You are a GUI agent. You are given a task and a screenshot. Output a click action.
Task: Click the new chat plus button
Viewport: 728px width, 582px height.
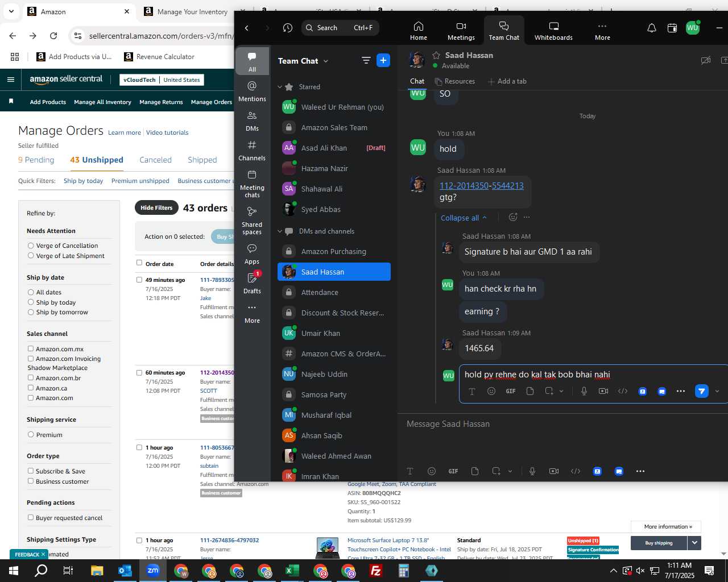point(383,60)
